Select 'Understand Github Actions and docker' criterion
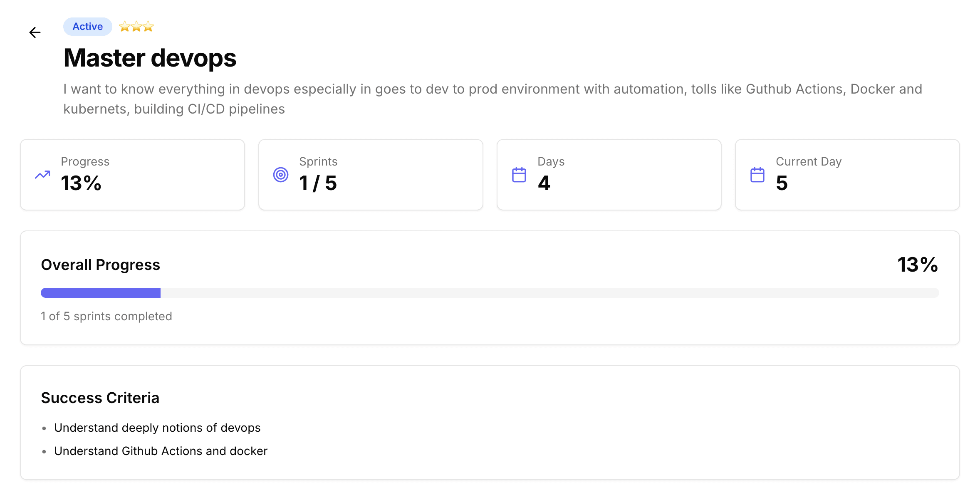This screenshot has height=495, width=980. pos(161,451)
